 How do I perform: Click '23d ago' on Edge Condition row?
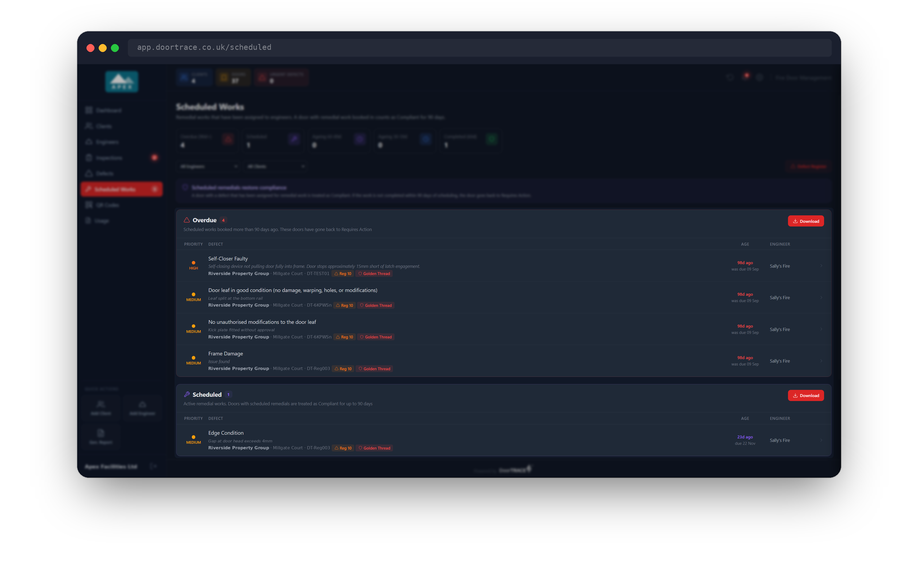[745, 437]
